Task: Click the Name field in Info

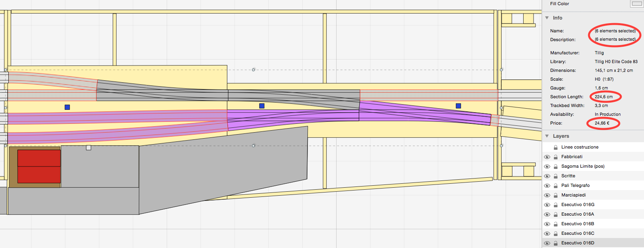Action: coord(615,31)
